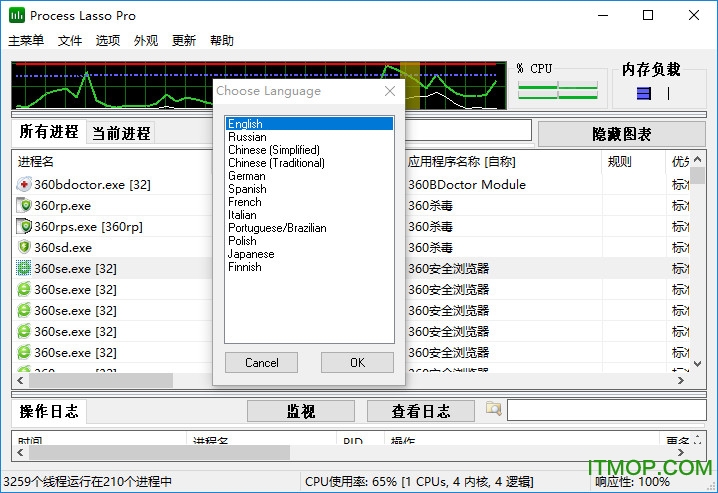Click the 360sd.exe shield icon
This screenshot has height=493, width=718.
point(25,247)
